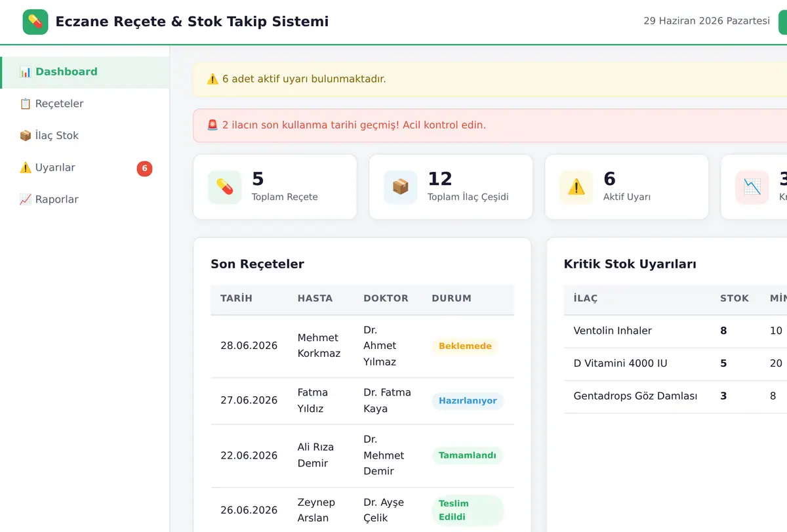Open Uyarılar in the sidebar
Viewport: 787px width, 532px height.
tap(85, 168)
